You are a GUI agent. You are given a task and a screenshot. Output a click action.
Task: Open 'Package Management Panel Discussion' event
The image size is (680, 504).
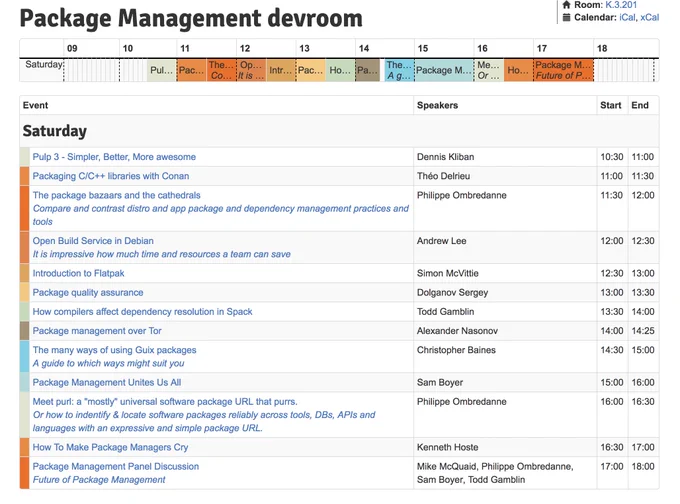point(115,466)
